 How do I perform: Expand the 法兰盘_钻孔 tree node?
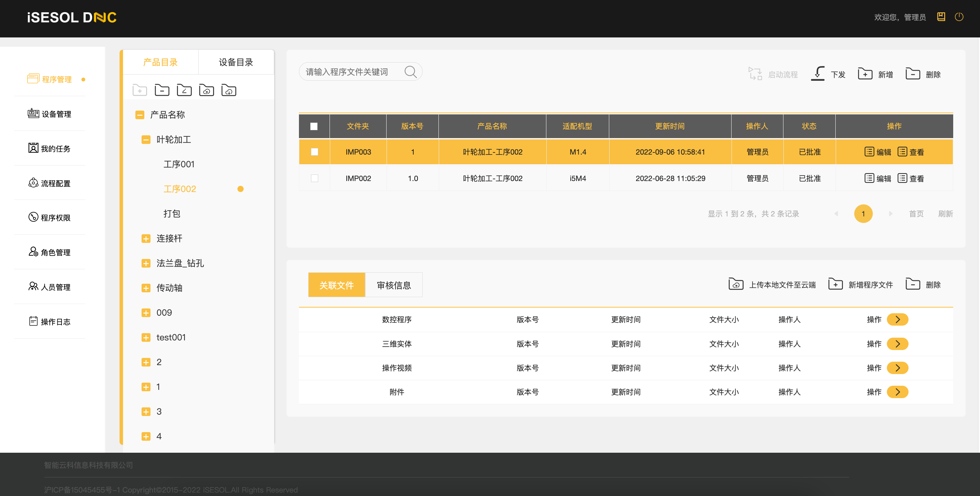[146, 263]
